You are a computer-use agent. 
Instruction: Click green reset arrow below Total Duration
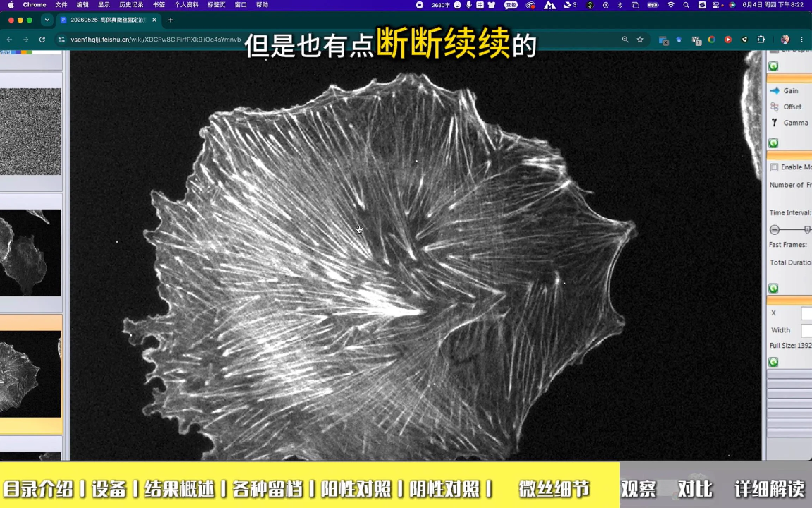(x=773, y=288)
